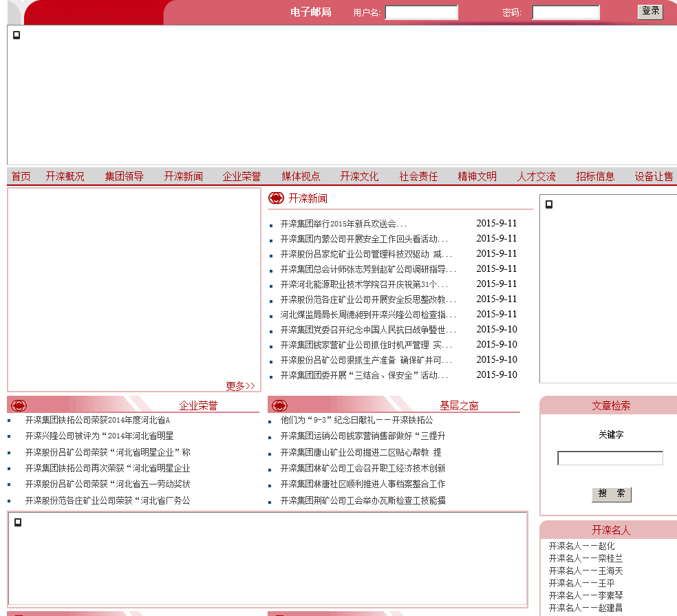This screenshot has height=616, width=677.
Task: Open 开滦集团铁拓公司再次荣获河北省明星企业
Action: [x=107, y=468]
